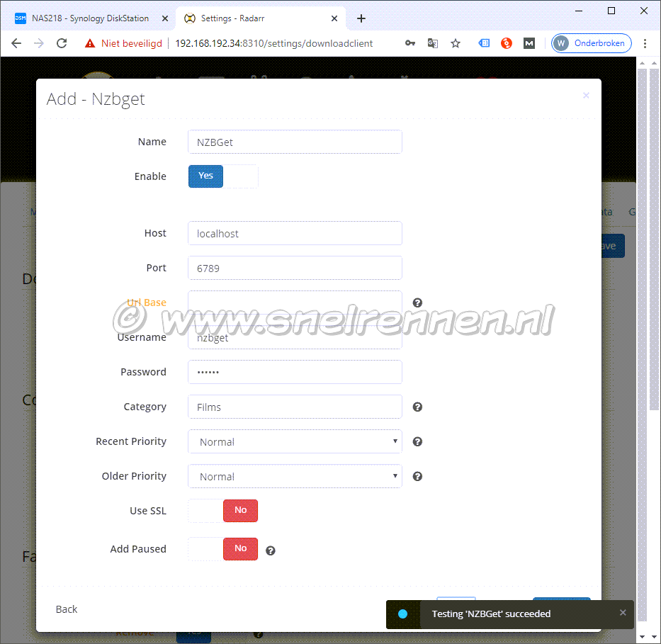Click the Username input field
The image size is (661, 644).
295,337
